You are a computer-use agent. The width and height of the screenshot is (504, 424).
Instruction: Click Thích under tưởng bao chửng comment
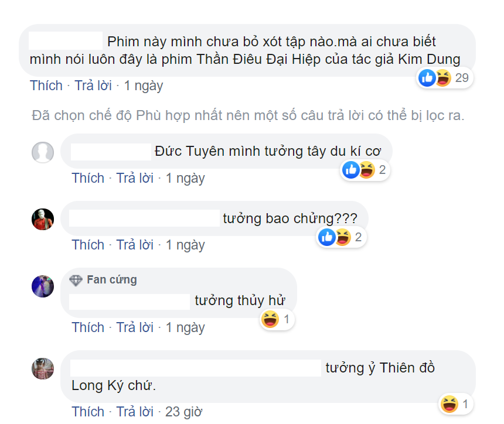click(88, 245)
